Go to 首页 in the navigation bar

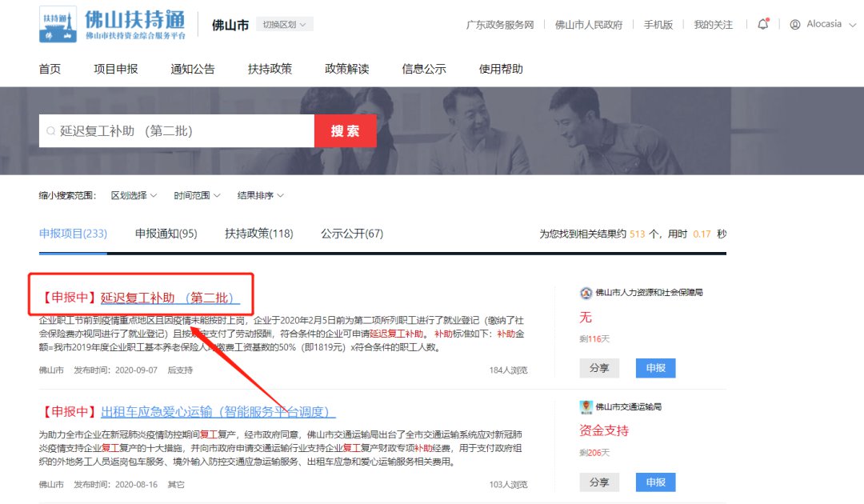click(x=50, y=69)
